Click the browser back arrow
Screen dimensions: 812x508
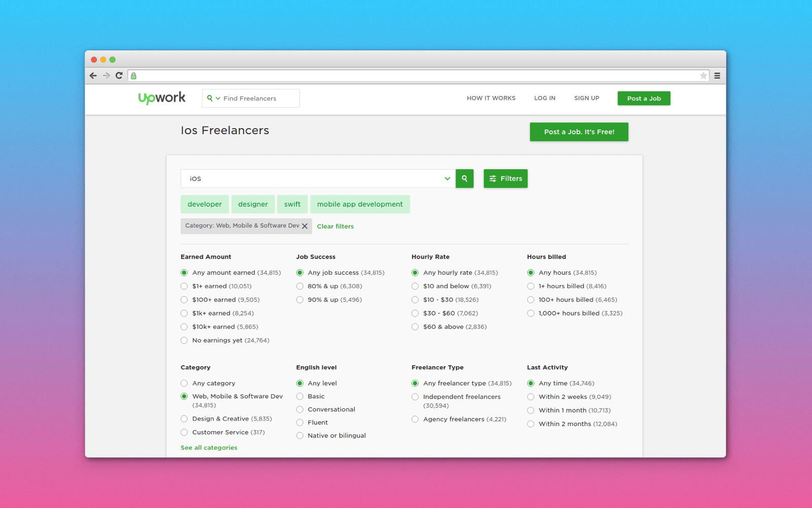[x=93, y=76]
